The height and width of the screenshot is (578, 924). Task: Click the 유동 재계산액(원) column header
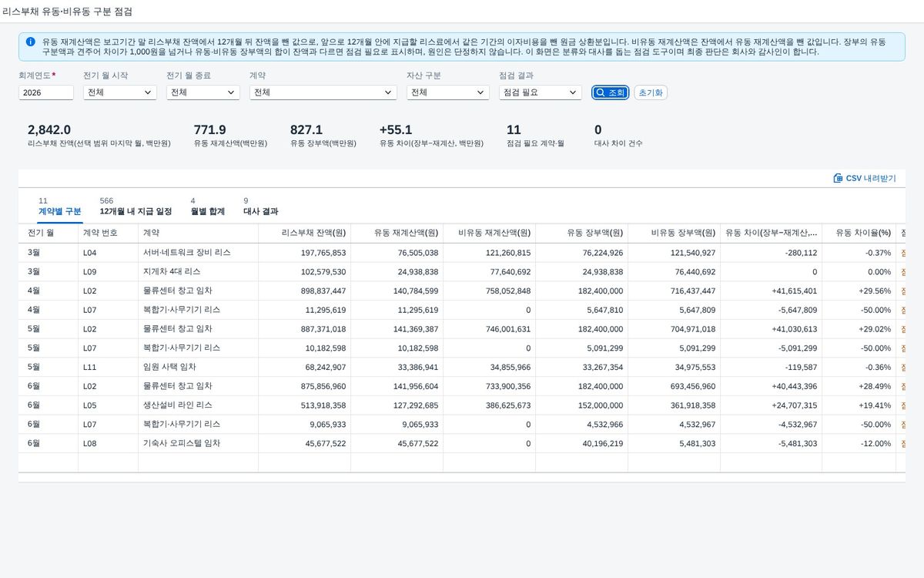pos(397,233)
